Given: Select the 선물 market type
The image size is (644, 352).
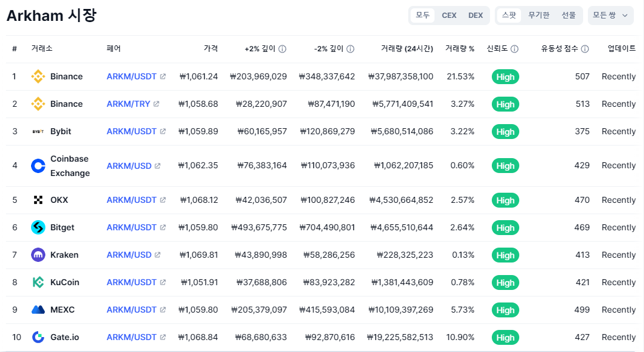Looking at the screenshot, I should click(x=568, y=15).
